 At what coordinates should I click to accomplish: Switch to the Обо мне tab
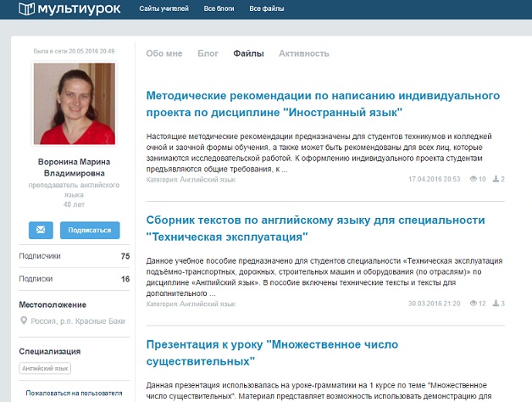tap(163, 53)
